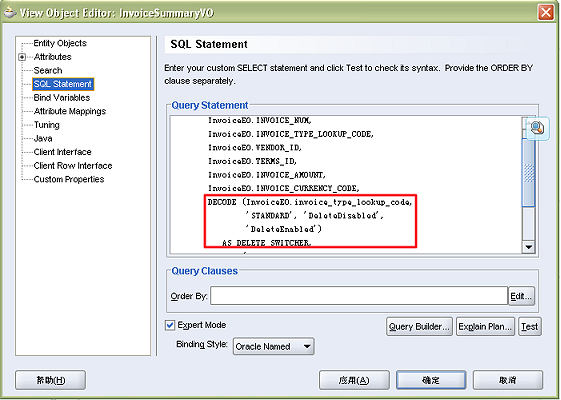Click into the Order By input field
The height and width of the screenshot is (400, 561).
point(359,296)
